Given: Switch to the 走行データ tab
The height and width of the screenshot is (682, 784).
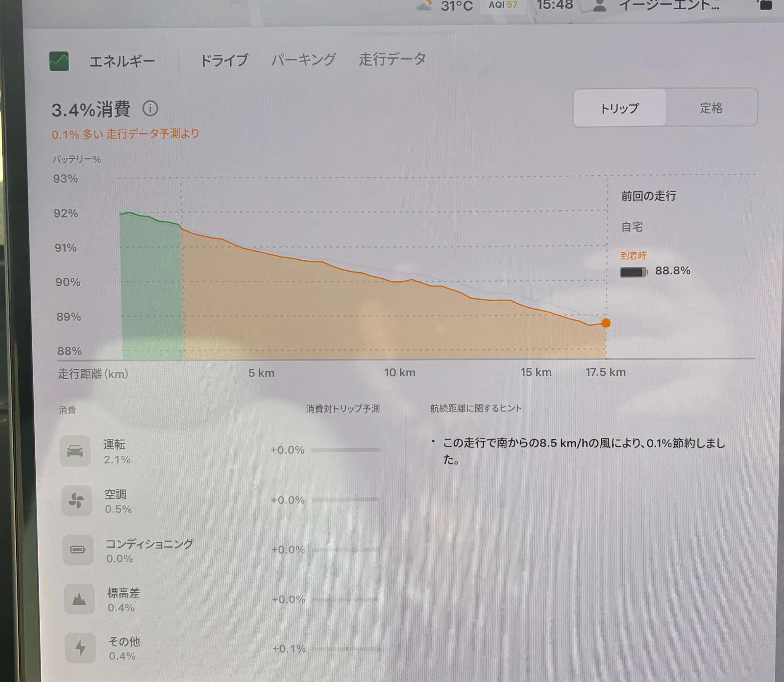Looking at the screenshot, I should [x=392, y=59].
